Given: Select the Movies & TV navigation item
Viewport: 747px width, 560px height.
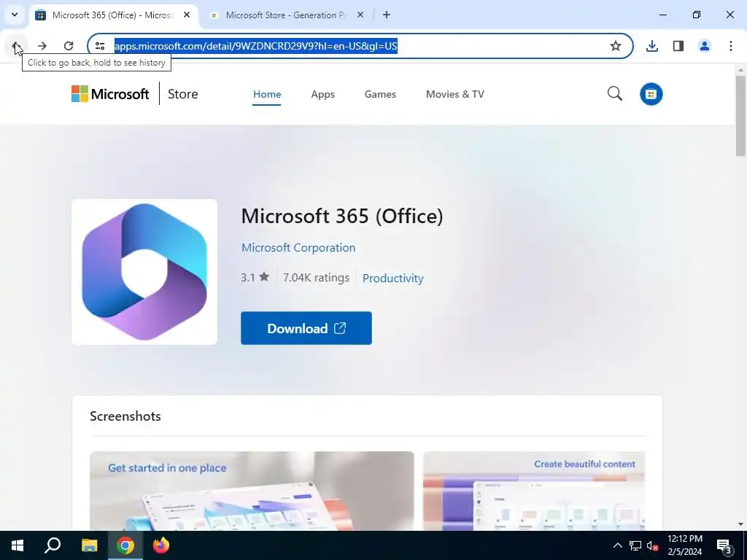Looking at the screenshot, I should click(x=455, y=94).
